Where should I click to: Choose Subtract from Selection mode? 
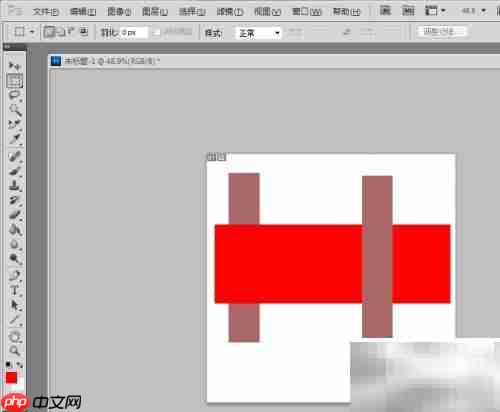click(71, 31)
